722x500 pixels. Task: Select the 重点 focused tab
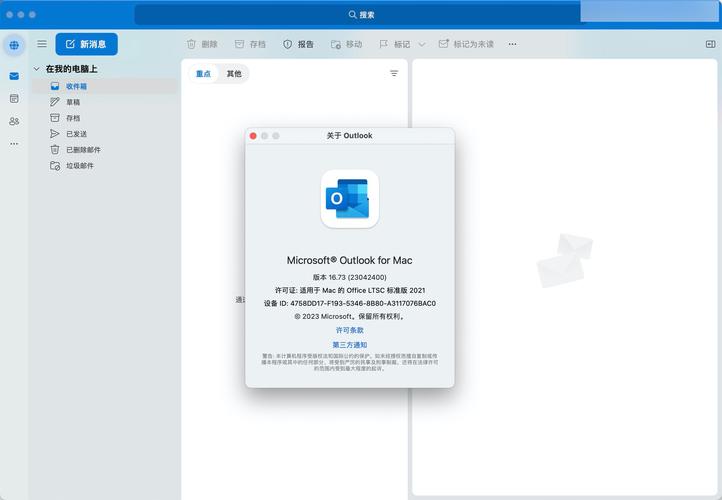204,74
